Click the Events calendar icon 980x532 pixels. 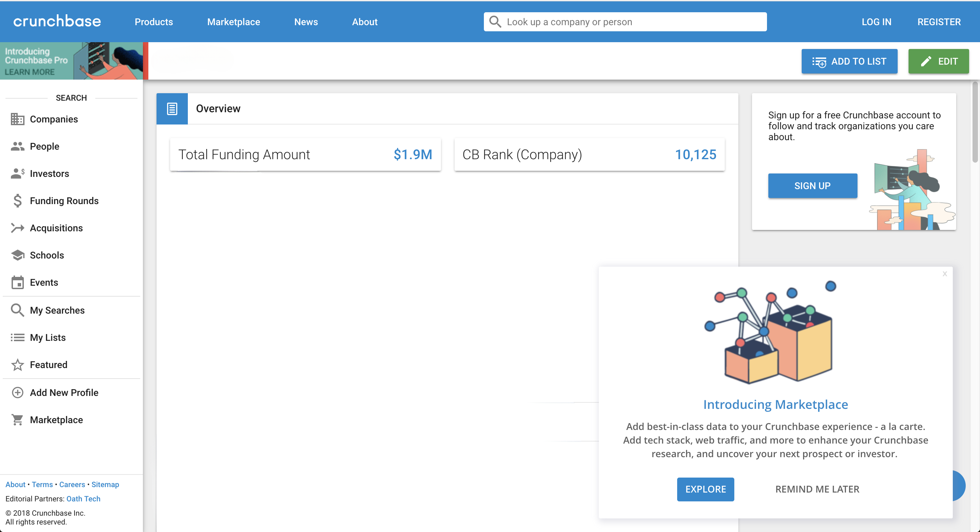17,282
